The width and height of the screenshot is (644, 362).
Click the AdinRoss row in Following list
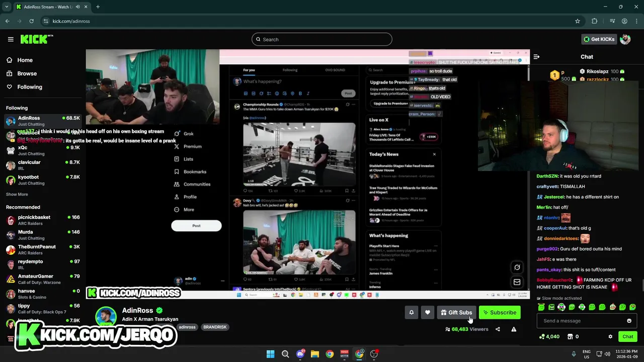pos(43,121)
